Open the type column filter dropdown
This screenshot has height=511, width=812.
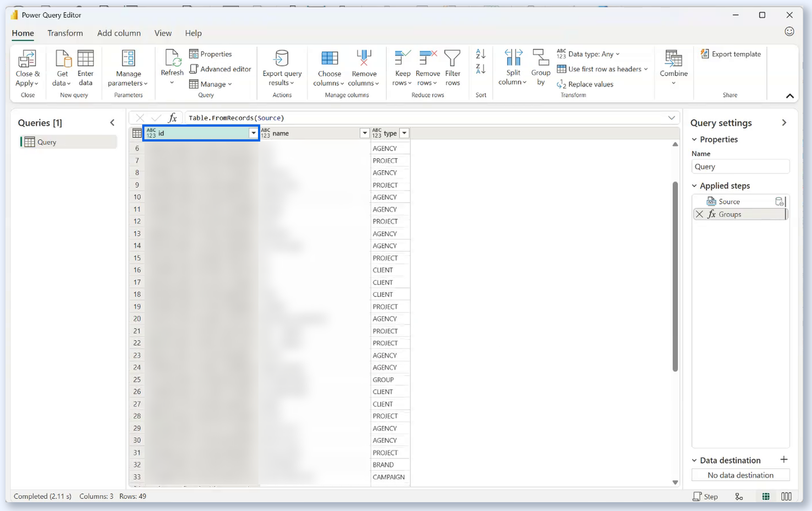[x=404, y=133]
